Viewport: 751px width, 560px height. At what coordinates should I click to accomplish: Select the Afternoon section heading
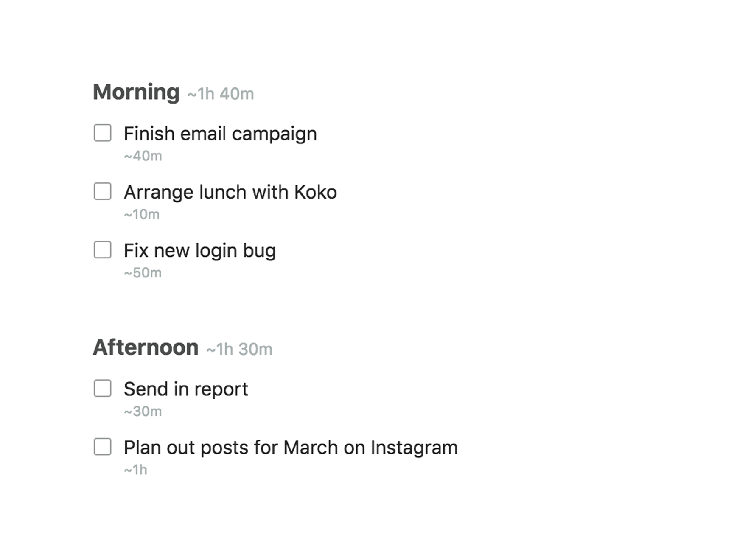pos(146,347)
